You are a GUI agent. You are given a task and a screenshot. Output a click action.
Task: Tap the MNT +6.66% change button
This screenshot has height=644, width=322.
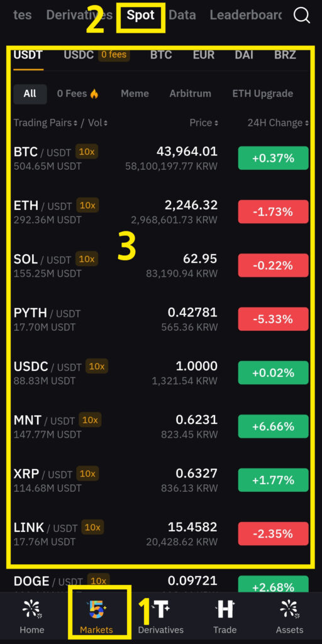(273, 426)
